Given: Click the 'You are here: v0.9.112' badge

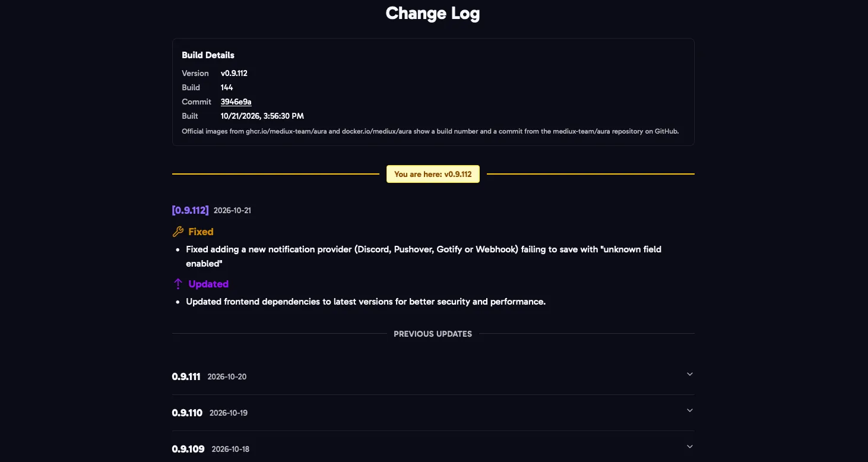Looking at the screenshot, I should click(x=433, y=174).
